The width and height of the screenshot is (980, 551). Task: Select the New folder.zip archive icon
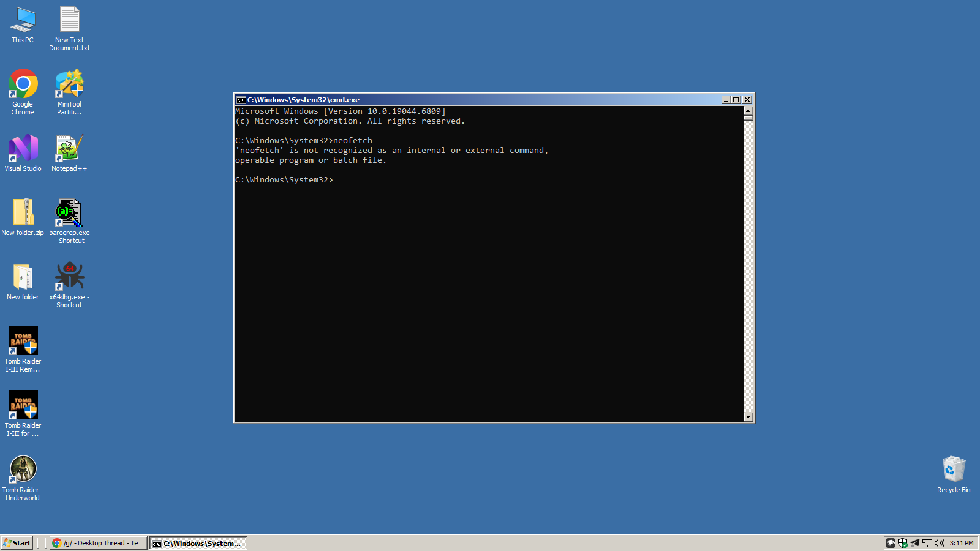pos(23,213)
